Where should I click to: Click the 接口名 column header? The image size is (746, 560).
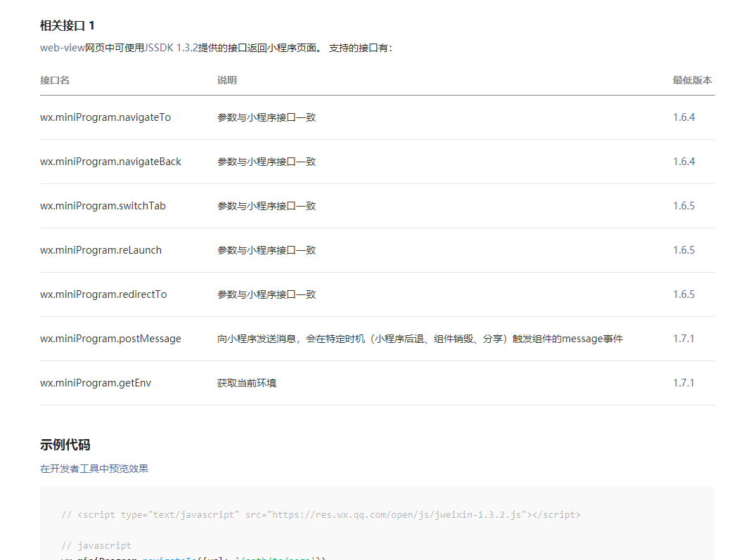pyautogui.click(x=55, y=80)
